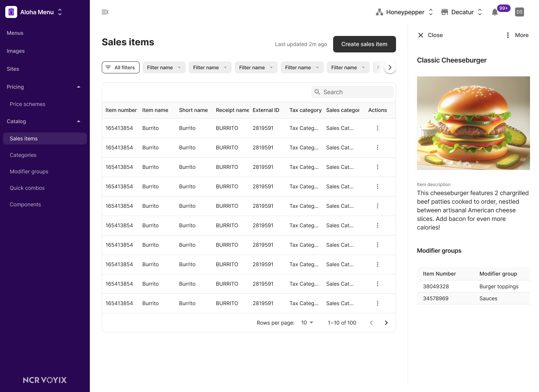Click the notifications bell icon
Screen dimensions: 539x392
click(494, 12)
